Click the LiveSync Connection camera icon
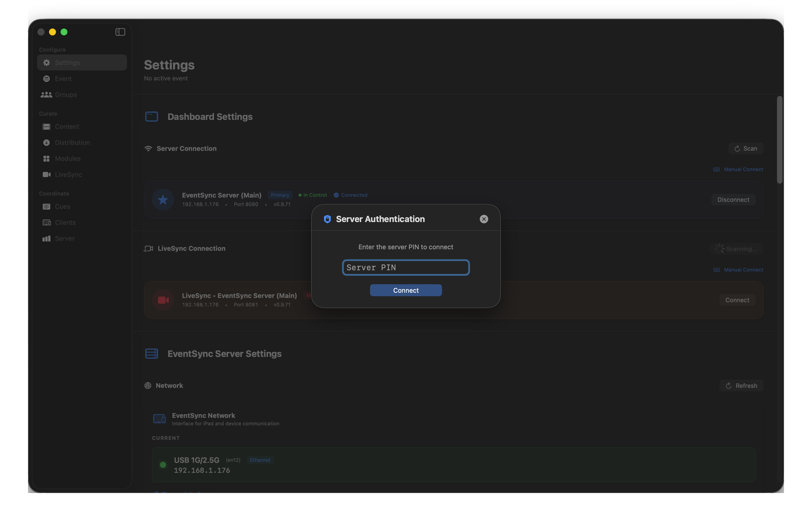Viewport: 812px width, 530px height. tap(148, 249)
